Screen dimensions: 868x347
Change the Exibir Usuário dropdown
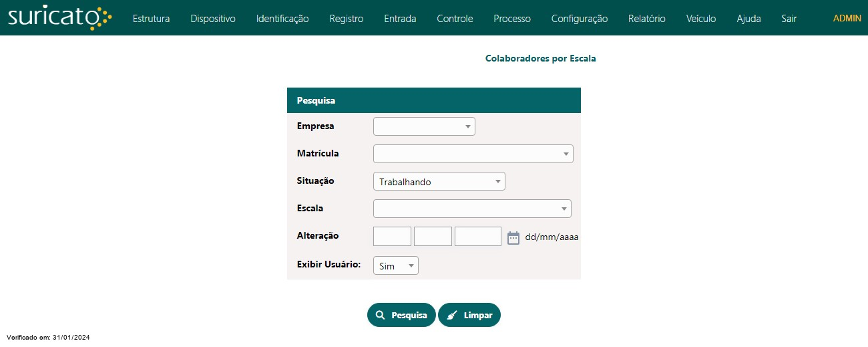[x=395, y=265]
